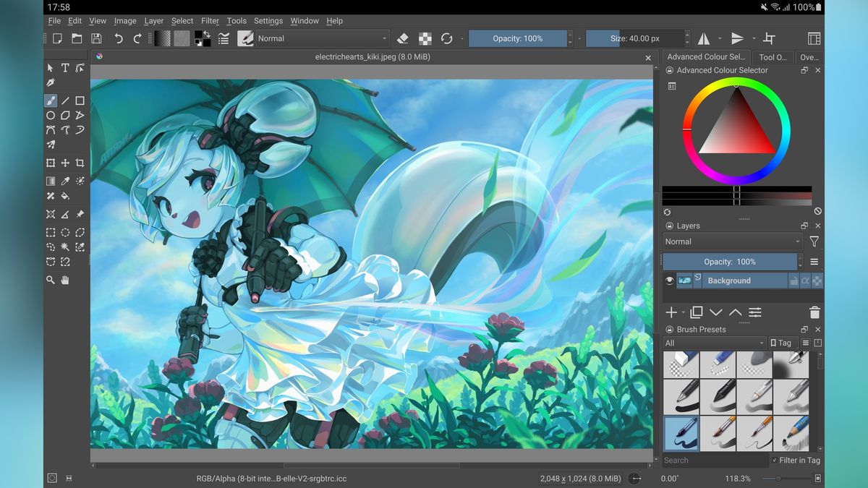868x488 pixels.
Task: Toggle vertical mirror mode
Action: [x=737, y=38]
